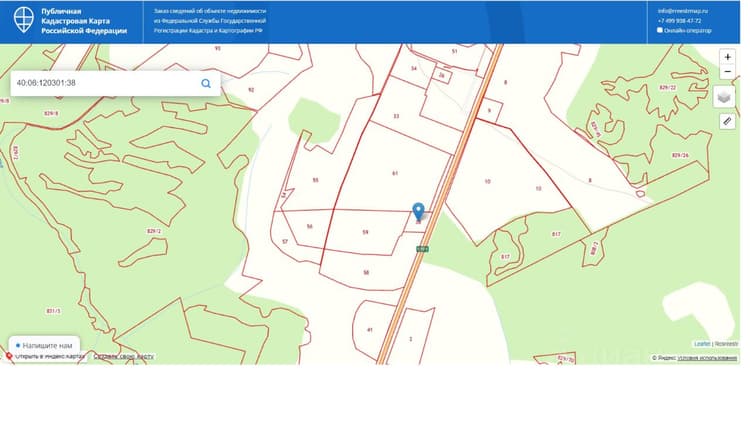Open the Leaflet attribution link
750x422 pixels.
[x=702, y=344]
